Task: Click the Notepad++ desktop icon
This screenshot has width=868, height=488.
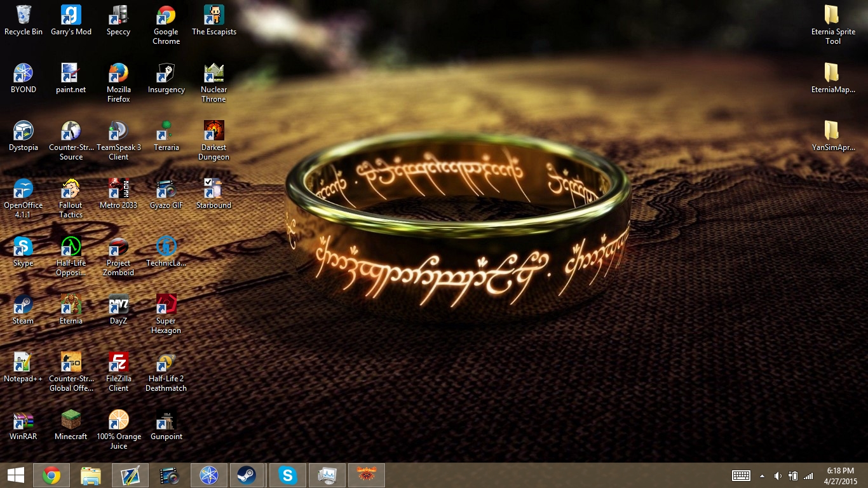Action: coord(24,367)
